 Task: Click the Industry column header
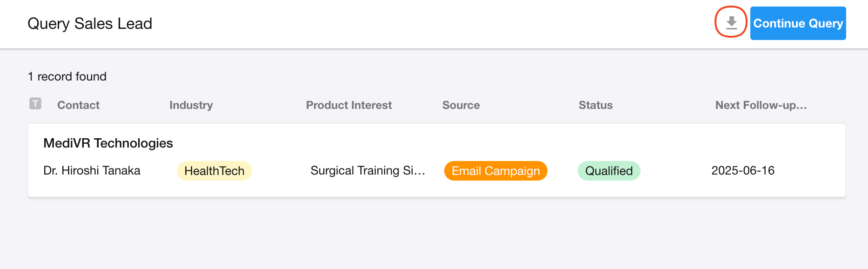pos(191,105)
